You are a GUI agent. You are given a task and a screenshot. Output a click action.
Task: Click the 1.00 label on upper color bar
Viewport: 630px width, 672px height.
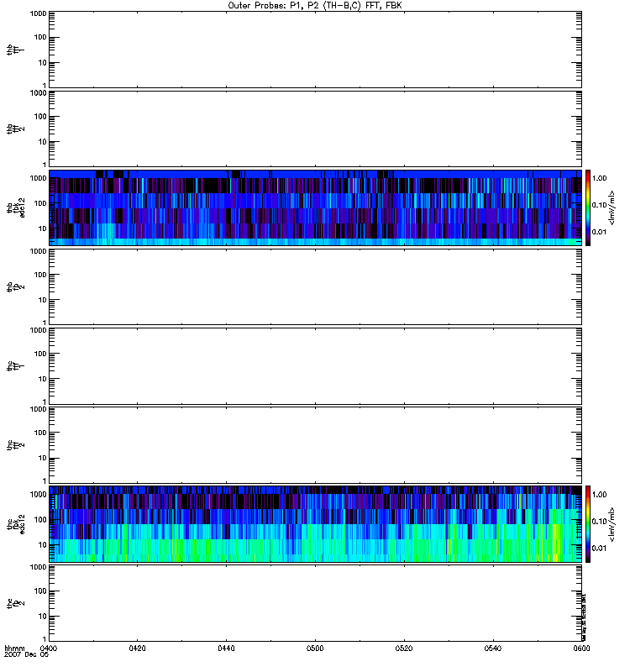(x=600, y=178)
